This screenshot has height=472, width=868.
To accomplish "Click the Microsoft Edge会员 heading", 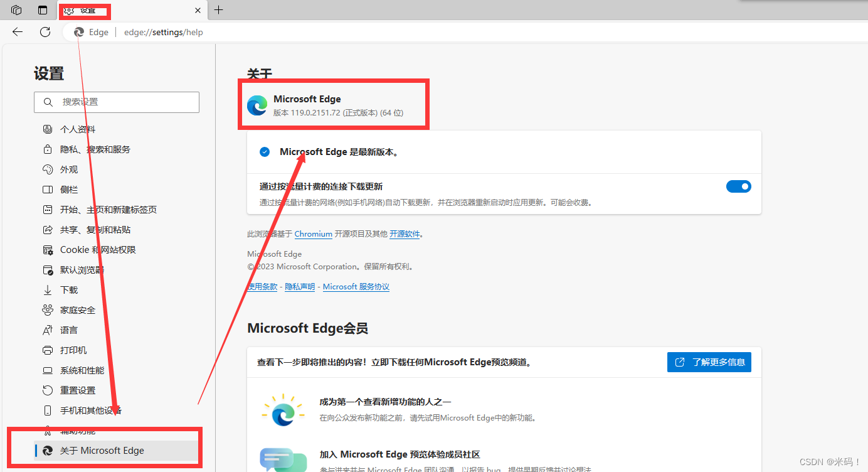I will (307, 328).
